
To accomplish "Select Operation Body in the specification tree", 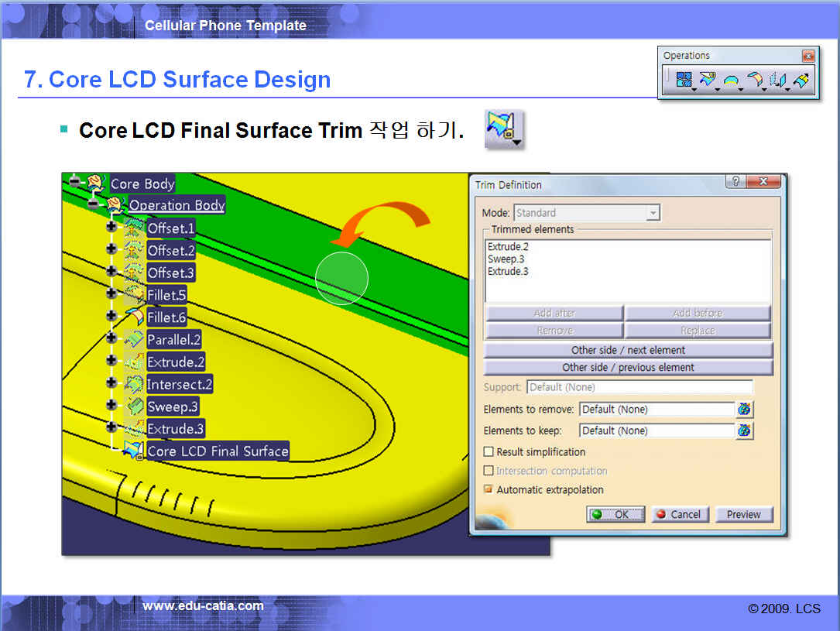I will (x=177, y=205).
